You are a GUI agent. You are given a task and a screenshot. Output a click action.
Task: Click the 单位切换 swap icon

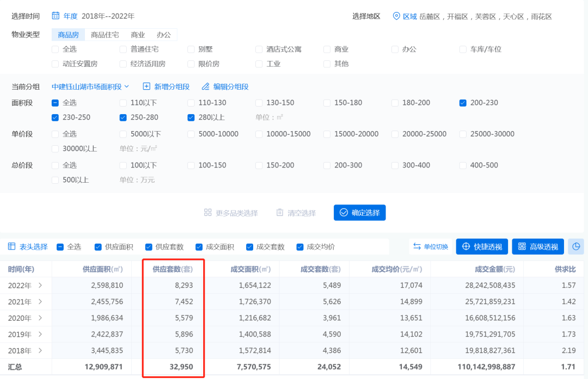coord(417,246)
